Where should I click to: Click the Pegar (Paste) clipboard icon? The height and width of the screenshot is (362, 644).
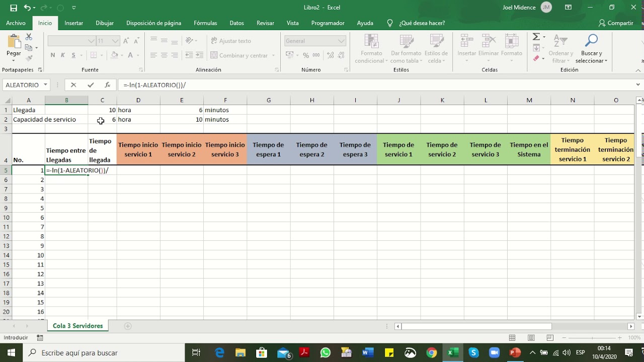(14, 41)
